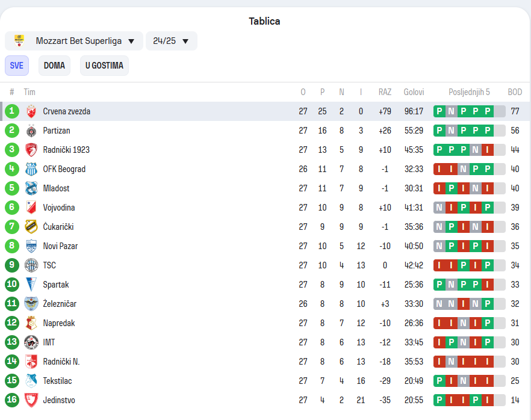This screenshot has height=420, width=531.
Task: Switch to the DOMA home filter
Action: click(54, 66)
